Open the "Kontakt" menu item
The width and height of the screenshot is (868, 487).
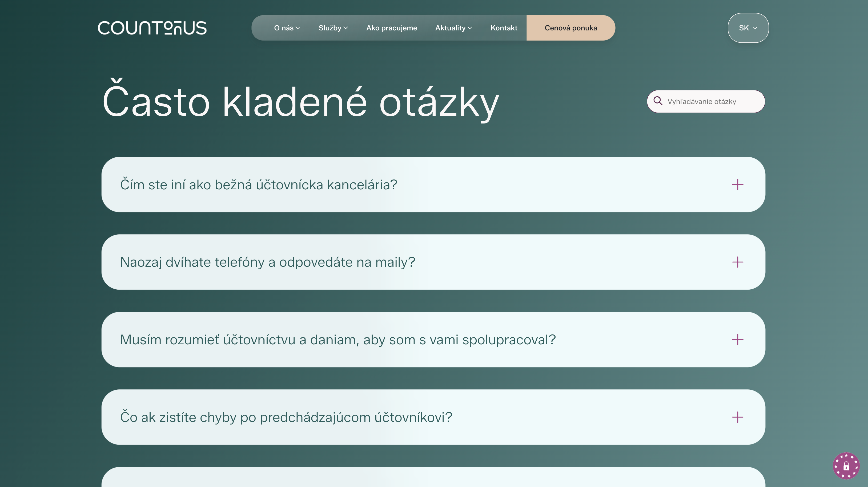coord(504,28)
